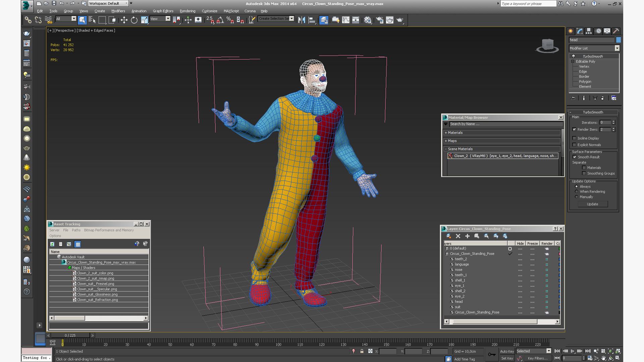Select the When Rendering radio button

pyautogui.click(x=577, y=191)
